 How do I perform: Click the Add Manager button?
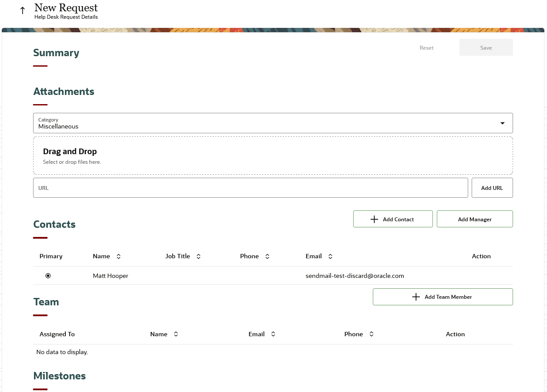coord(475,219)
